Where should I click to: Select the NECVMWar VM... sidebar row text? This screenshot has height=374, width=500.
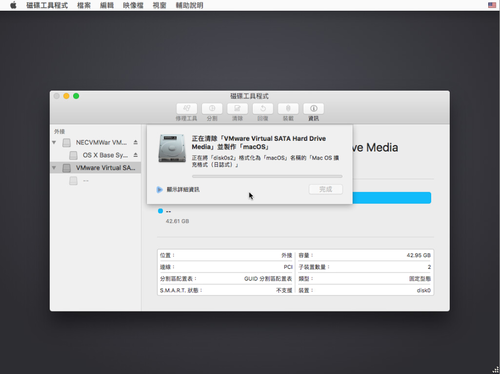101,142
